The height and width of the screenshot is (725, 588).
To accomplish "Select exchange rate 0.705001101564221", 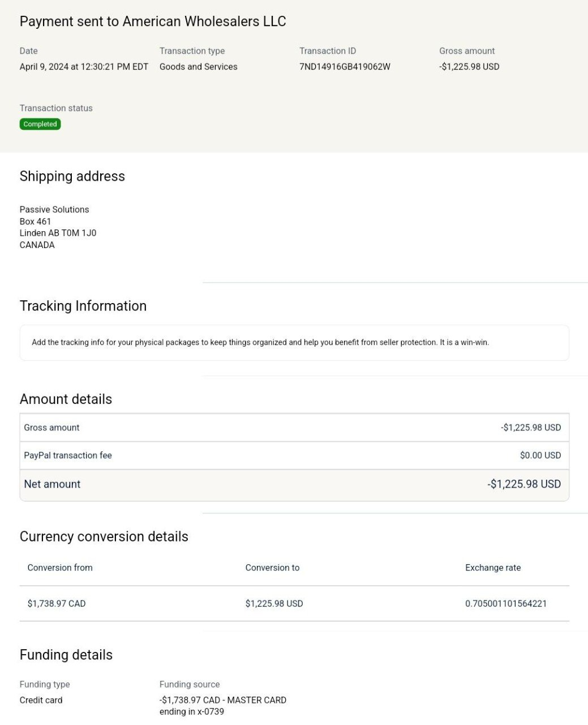I will 506,604.
